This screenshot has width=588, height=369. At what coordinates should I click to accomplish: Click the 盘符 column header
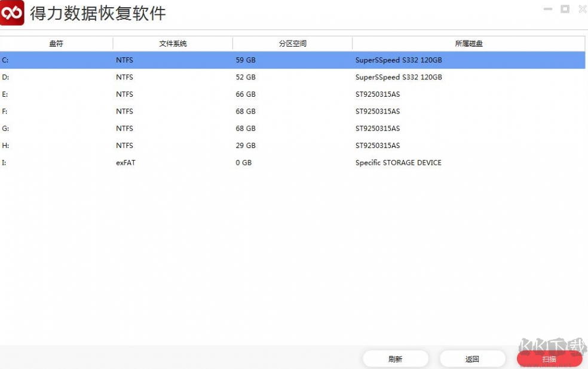coord(56,43)
